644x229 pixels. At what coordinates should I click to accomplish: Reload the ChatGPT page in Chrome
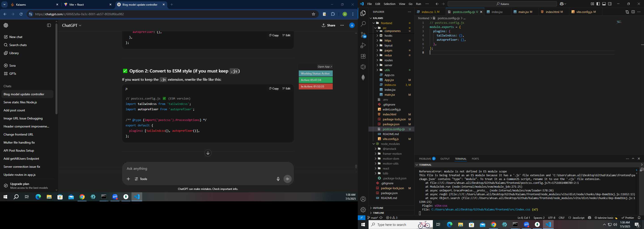click(21, 14)
